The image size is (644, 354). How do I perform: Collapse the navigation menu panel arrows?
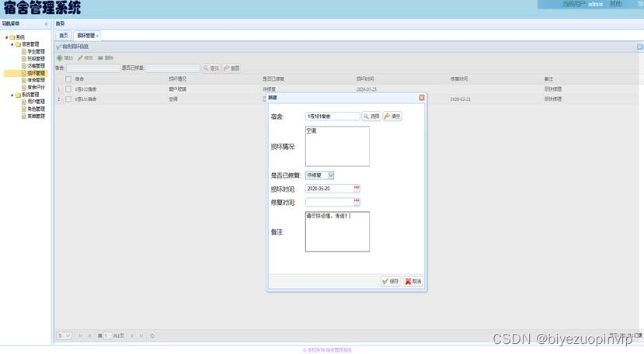coord(47,24)
